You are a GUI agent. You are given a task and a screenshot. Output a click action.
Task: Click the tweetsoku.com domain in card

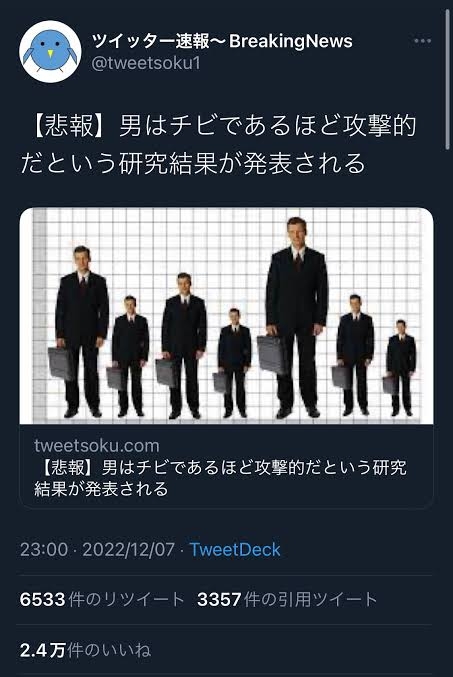tap(97, 446)
